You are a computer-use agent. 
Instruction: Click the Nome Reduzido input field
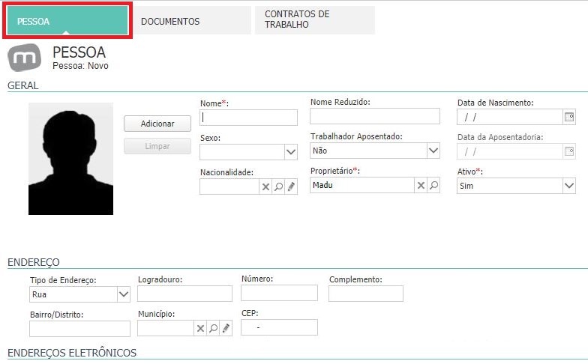click(x=375, y=116)
